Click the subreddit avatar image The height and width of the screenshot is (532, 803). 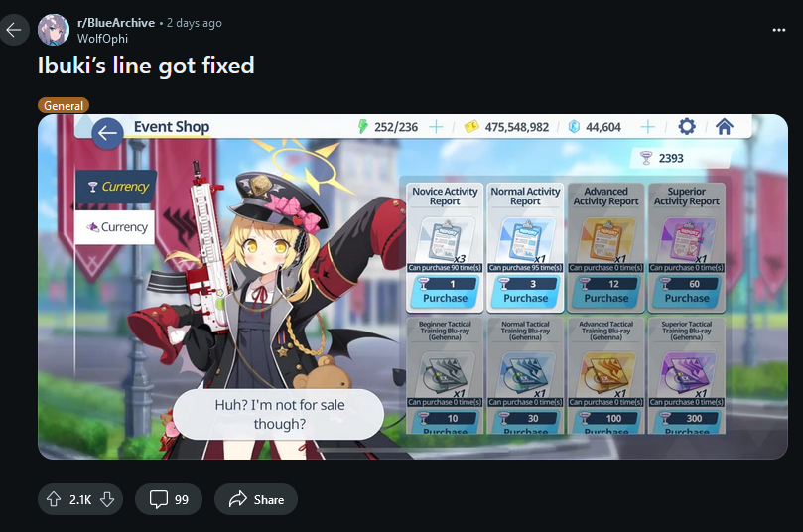click(54, 30)
